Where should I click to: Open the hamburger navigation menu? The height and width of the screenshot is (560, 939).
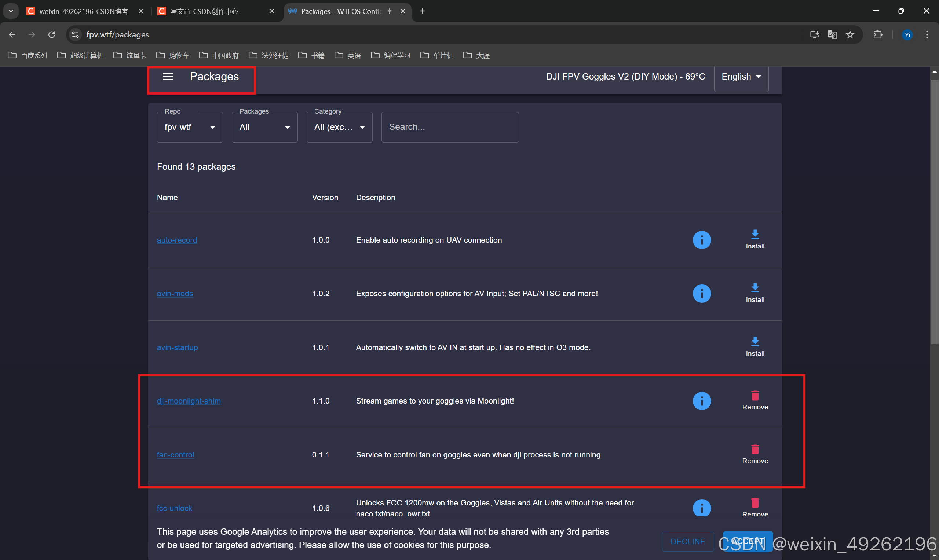168,77
